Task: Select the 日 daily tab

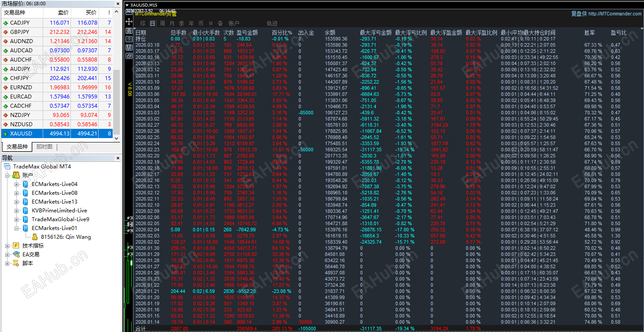Action: pyautogui.click(x=153, y=23)
